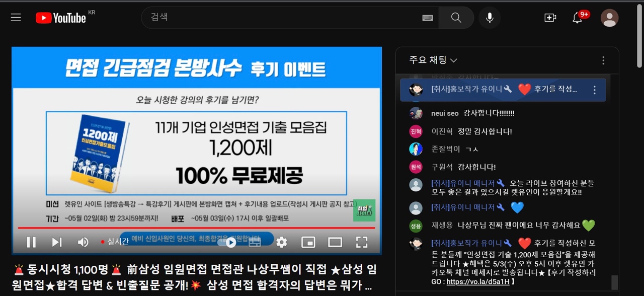Click 이진혁's chat avatar

tap(416, 131)
